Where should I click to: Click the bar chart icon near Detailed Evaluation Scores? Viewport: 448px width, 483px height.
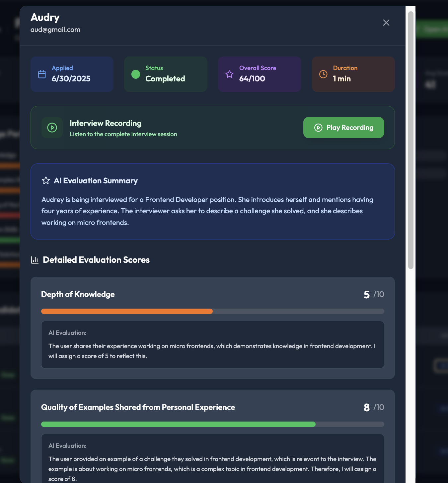(35, 259)
